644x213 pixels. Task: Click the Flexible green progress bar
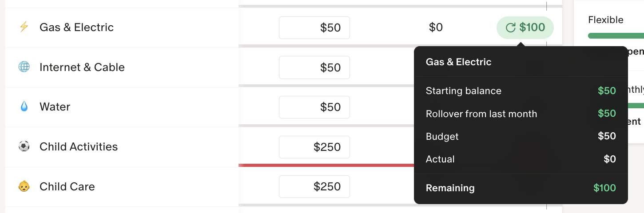[x=616, y=35]
